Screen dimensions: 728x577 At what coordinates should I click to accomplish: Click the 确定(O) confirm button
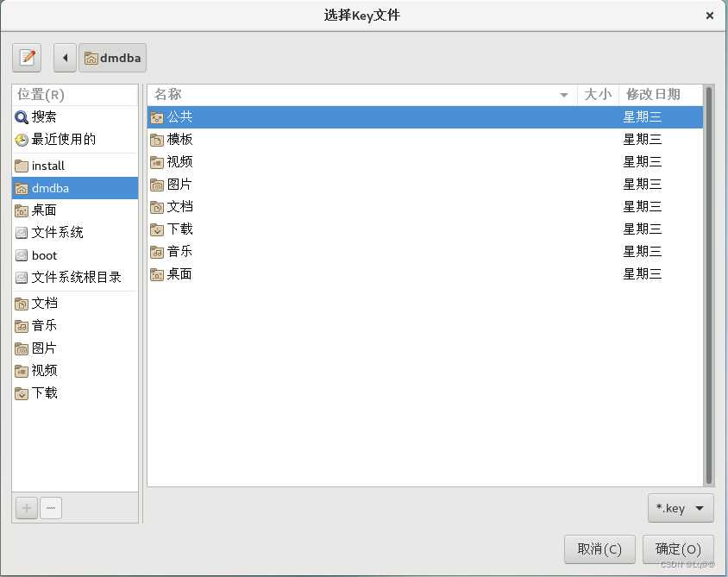click(678, 549)
